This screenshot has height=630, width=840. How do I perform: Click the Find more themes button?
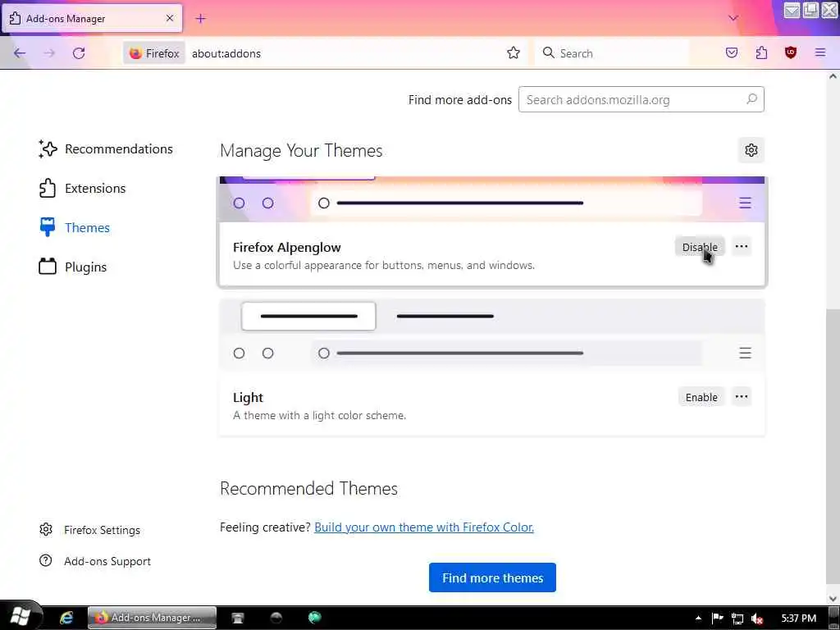coord(492,577)
